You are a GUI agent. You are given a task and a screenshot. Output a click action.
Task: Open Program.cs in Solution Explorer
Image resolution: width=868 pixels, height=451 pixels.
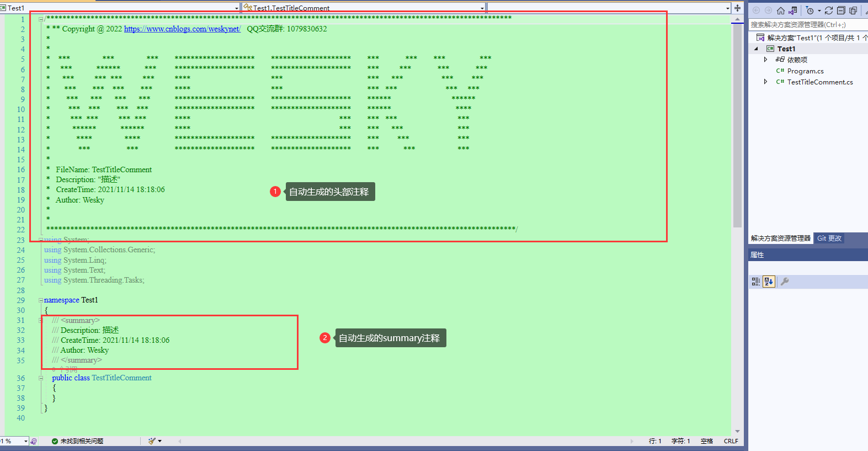800,71
